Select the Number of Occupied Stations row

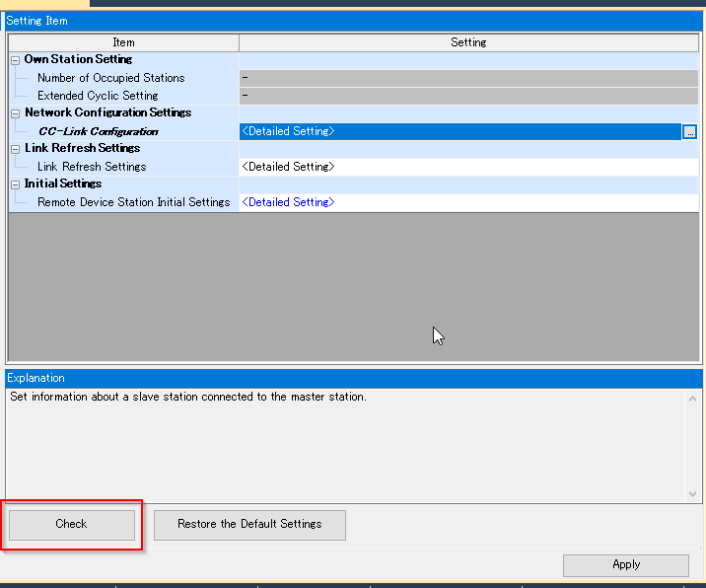click(353, 78)
